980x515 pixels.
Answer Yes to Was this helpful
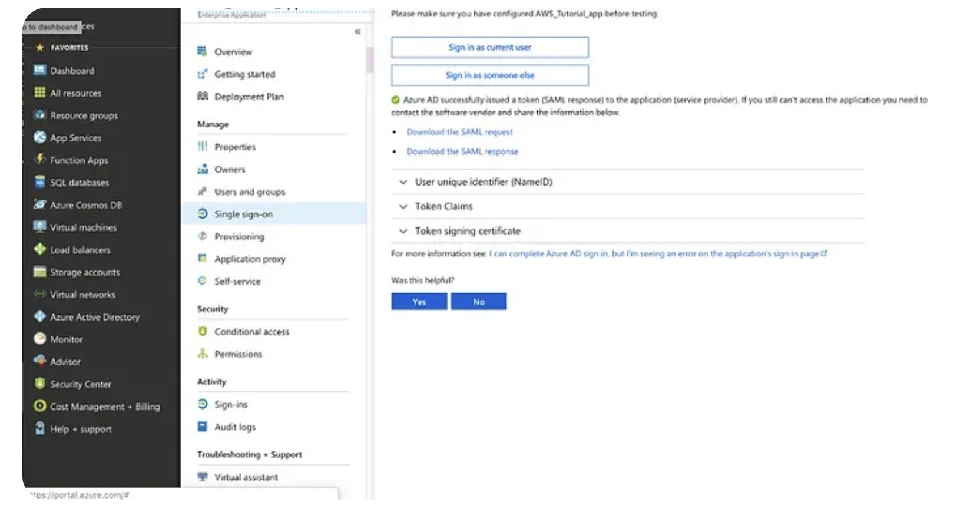419,302
